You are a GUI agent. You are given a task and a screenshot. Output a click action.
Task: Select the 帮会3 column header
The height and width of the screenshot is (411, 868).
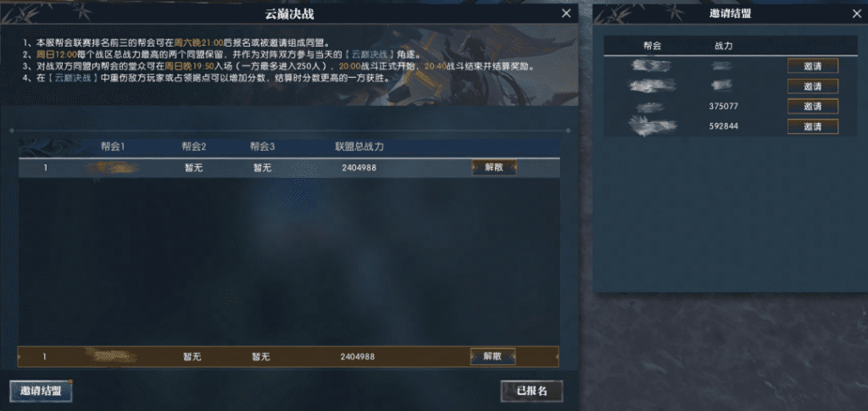coord(263,147)
